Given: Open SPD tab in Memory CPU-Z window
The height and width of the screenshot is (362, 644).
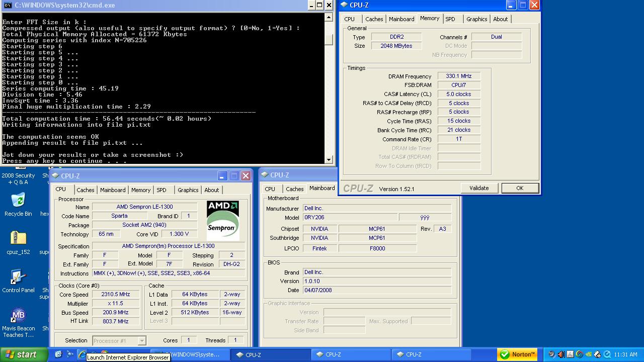Looking at the screenshot, I should coord(450,19).
